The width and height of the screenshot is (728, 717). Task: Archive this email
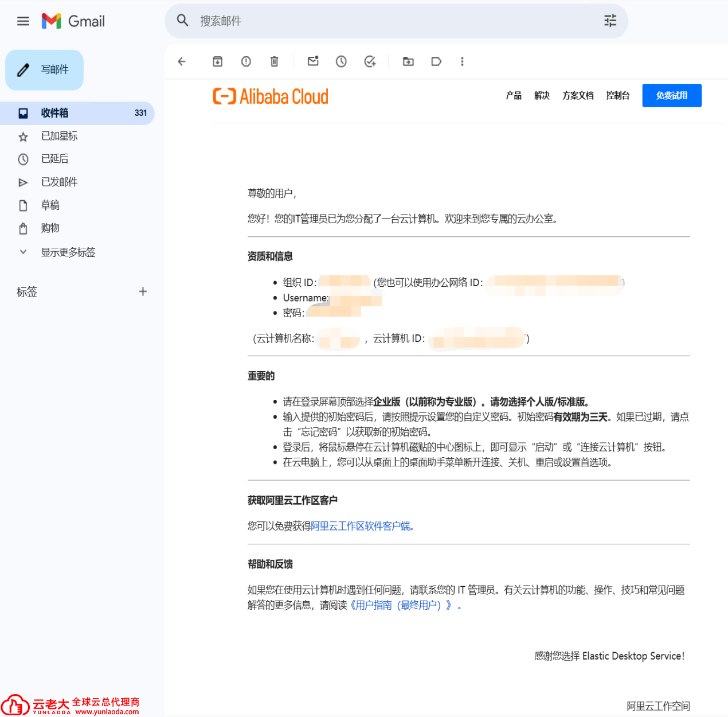(218, 61)
